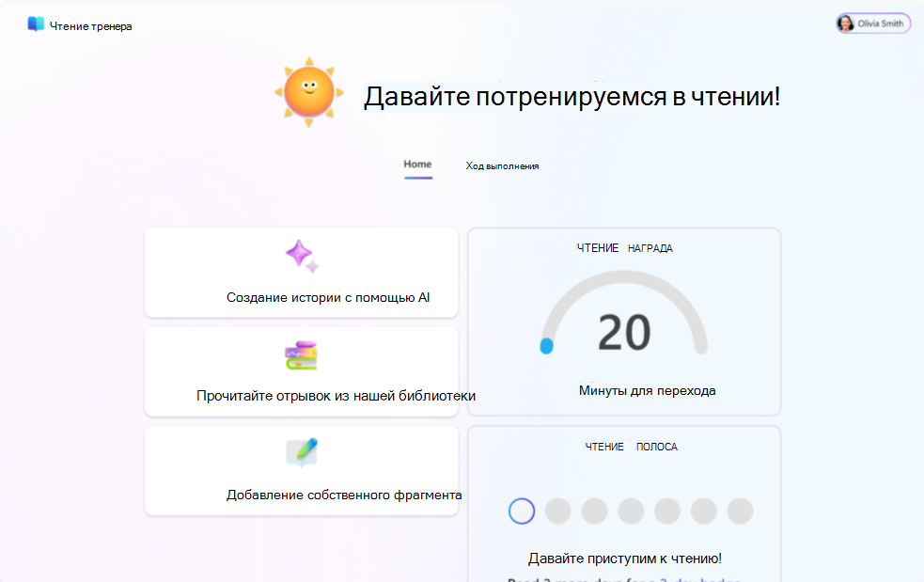This screenshot has height=582, width=924.
Task: Click the smiling sun mascot
Action: [x=309, y=92]
